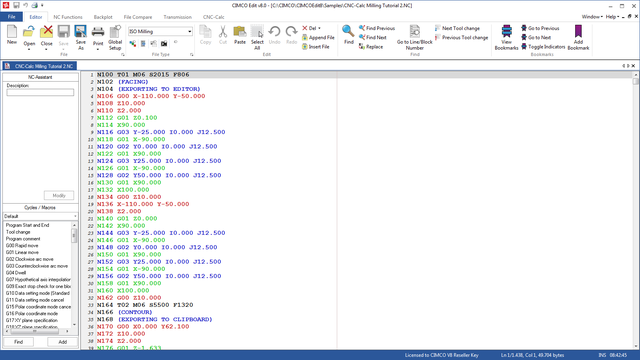Select 'G02 Clockwise arc move' entry
This screenshot has height=360, width=640.
click(x=29, y=259)
